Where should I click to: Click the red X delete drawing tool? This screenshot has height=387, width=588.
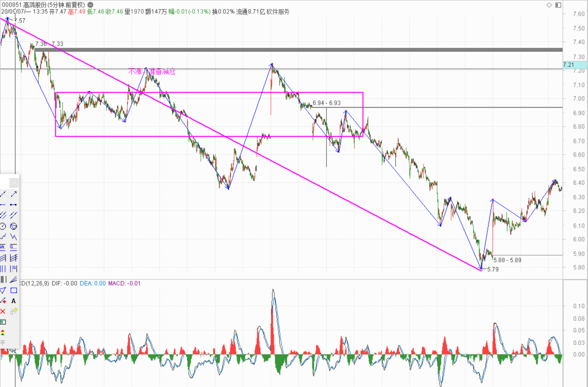point(3,311)
